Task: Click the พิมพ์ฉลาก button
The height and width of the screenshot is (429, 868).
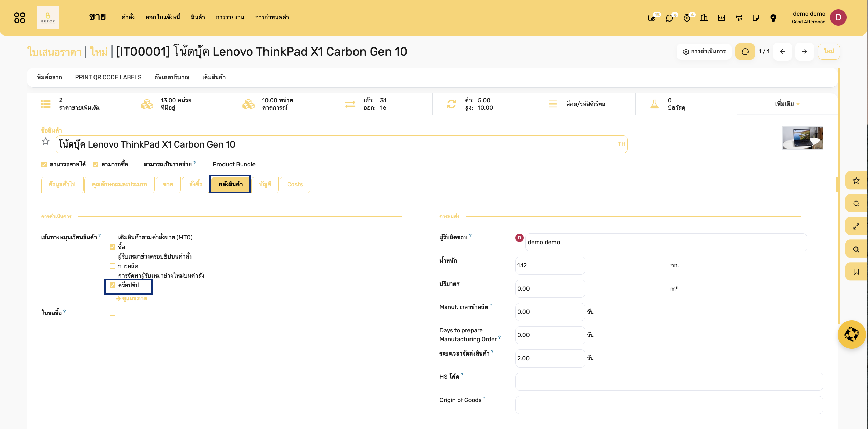Action: coord(49,77)
